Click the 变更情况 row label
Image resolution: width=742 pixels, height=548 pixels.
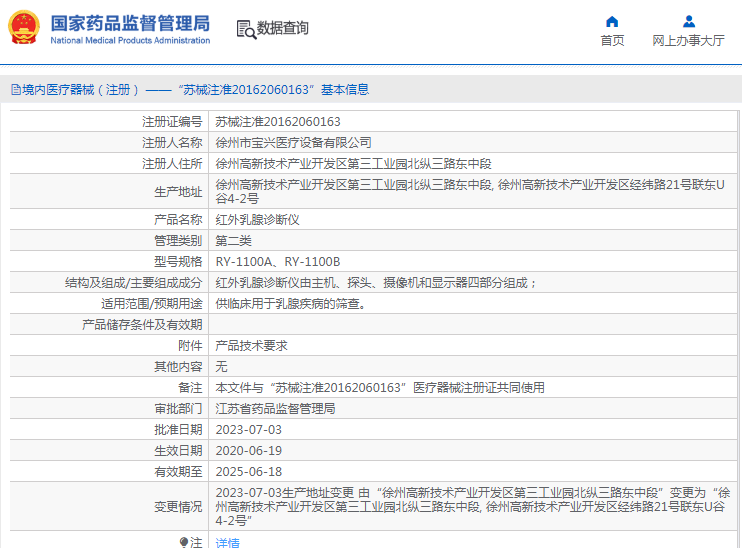coord(177,507)
